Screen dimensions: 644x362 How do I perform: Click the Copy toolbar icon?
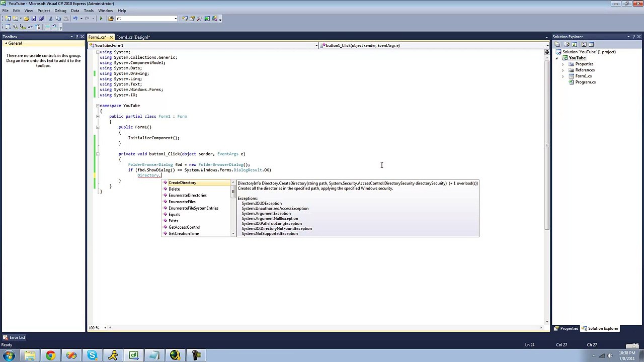point(58,19)
